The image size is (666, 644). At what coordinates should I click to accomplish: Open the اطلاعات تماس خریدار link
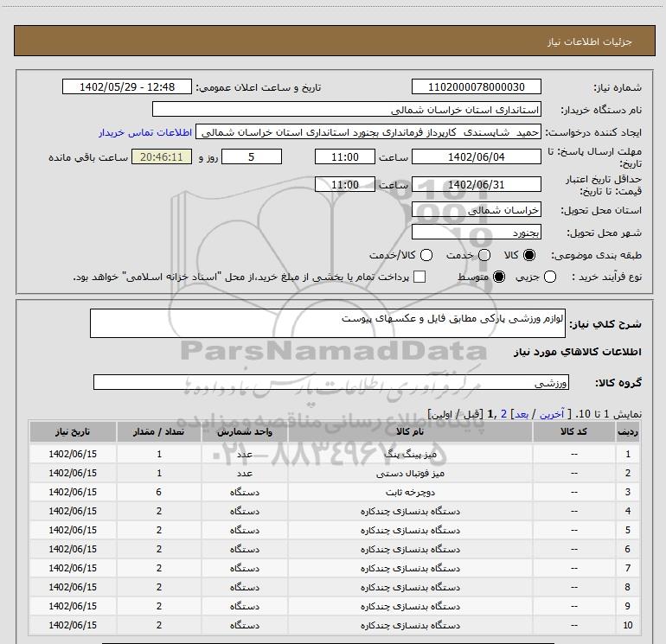145,132
